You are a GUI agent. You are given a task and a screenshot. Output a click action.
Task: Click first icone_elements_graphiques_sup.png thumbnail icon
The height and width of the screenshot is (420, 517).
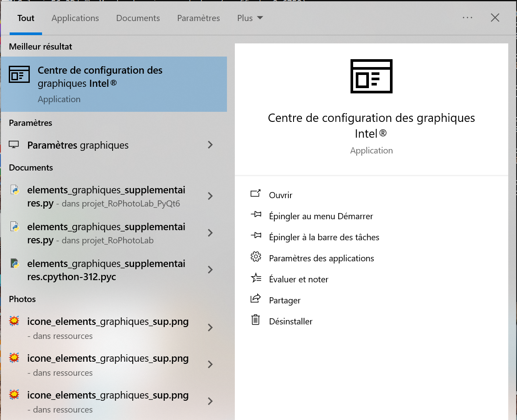[x=14, y=321]
